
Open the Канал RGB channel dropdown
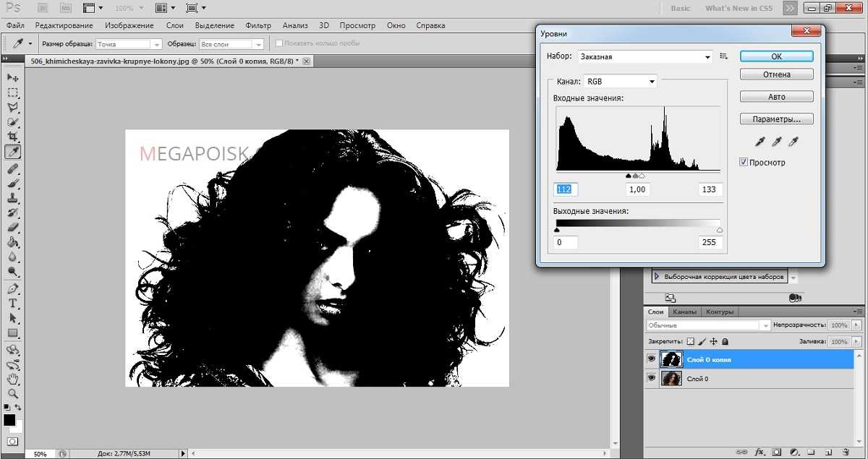621,82
